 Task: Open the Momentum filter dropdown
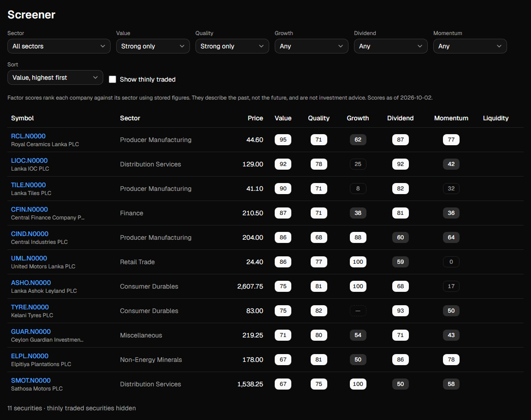(x=470, y=46)
